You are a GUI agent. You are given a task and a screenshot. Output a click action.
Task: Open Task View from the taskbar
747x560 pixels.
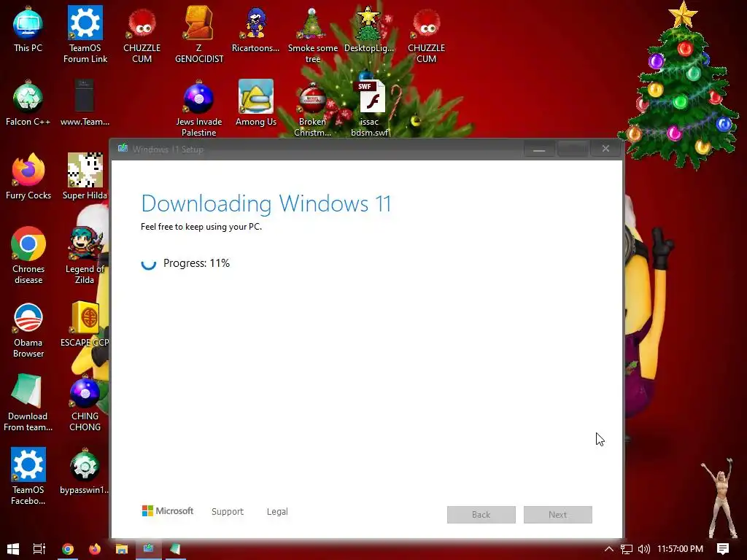point(39,549)
